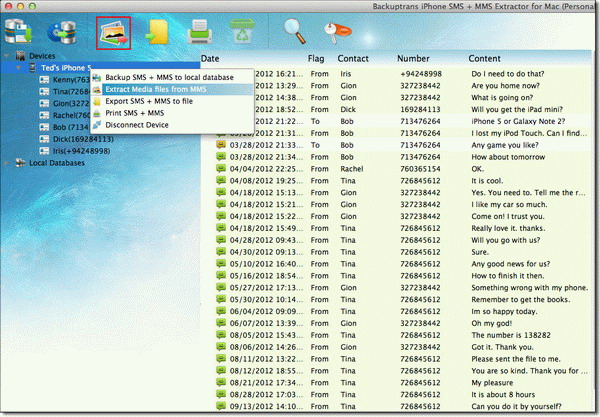Sort by the Content column header
The width and height of the screenshot is (600, 417).
coord(484,59)
